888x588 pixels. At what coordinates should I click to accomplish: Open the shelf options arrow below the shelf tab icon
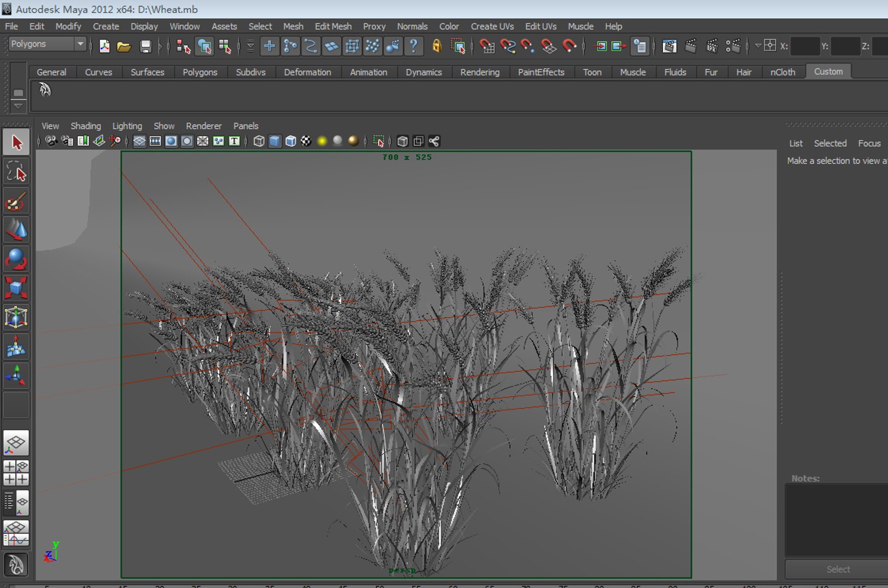[x=18, y=105]
